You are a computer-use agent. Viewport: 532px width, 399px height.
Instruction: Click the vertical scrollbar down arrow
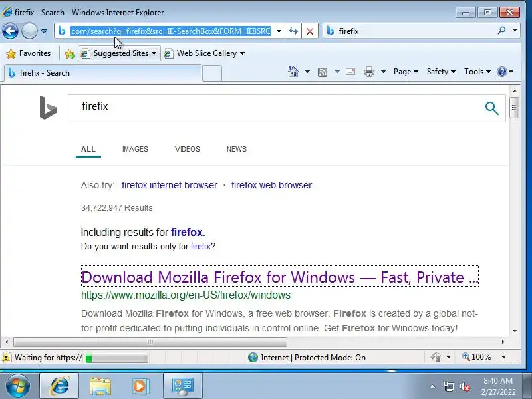tap(515, 331)
